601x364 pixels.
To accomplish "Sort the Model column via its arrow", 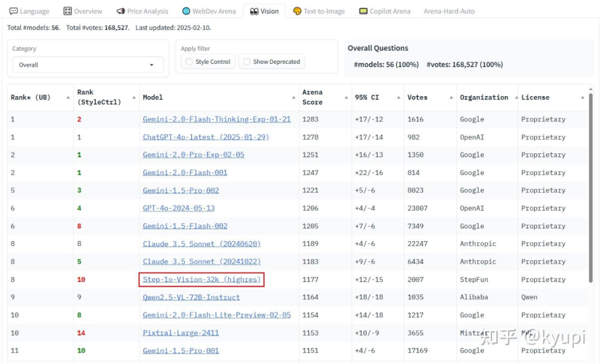I will [x=293, y=98].
